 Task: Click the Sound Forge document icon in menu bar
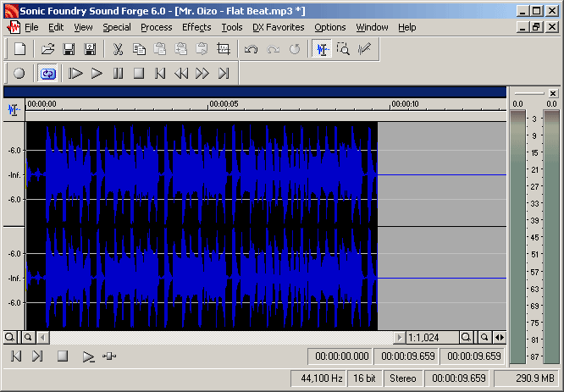coord(14,27)
